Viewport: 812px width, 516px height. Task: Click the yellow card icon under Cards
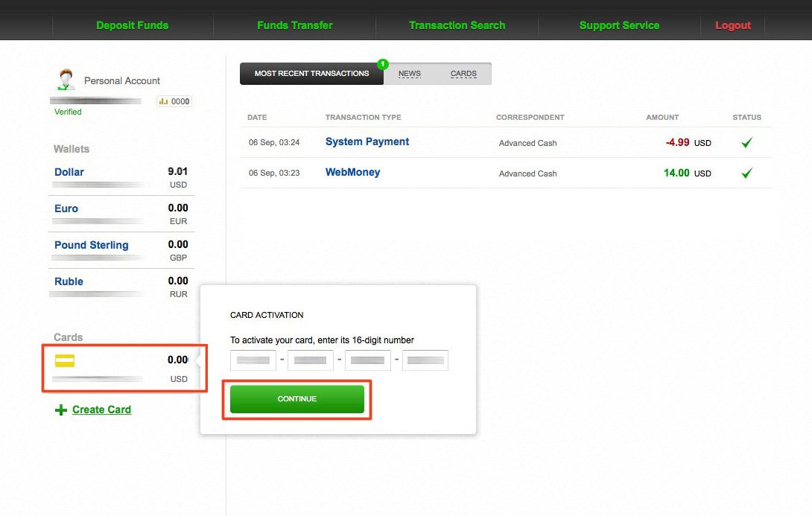(x=65, y=360)
